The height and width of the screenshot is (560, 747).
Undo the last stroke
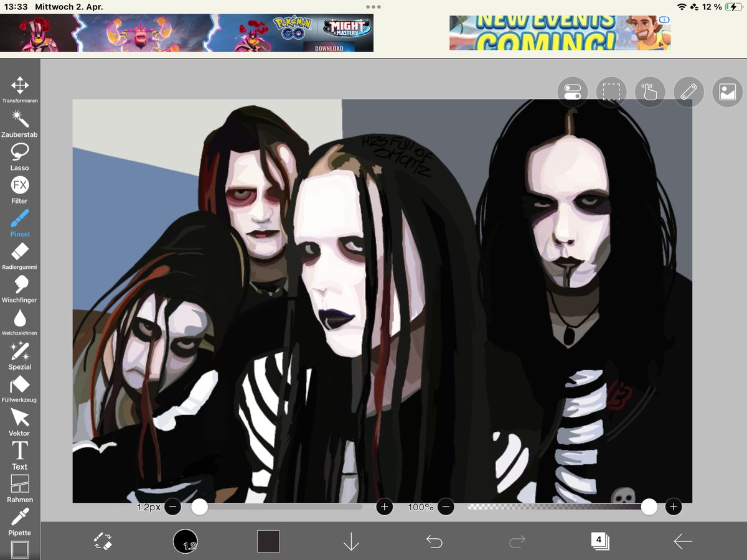coord(434,542)
